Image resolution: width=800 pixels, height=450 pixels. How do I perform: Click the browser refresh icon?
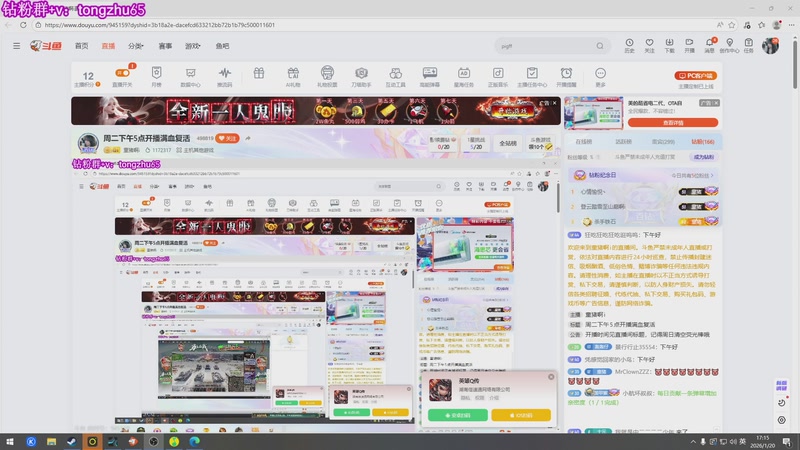[x=23, y=24]
